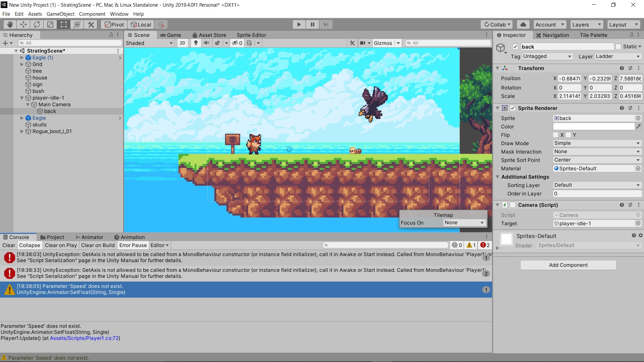Viewport: 644px width, 362px height.
Task: Toggle Flip X checkbox
Action: pos(556,135)
